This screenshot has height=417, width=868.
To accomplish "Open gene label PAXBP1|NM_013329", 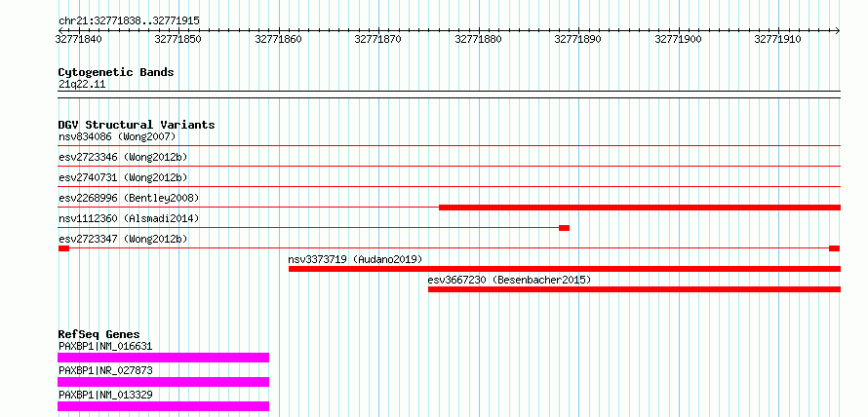I will point(105,395).
